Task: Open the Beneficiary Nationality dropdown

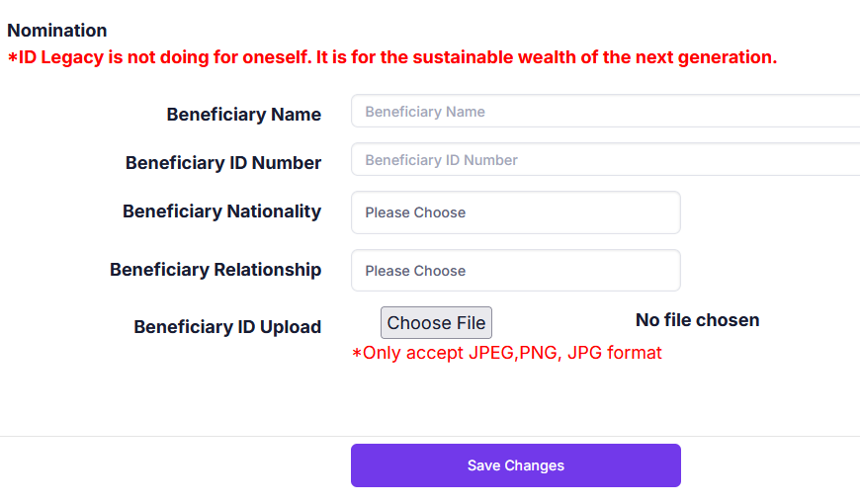Action: pos(515,212)
